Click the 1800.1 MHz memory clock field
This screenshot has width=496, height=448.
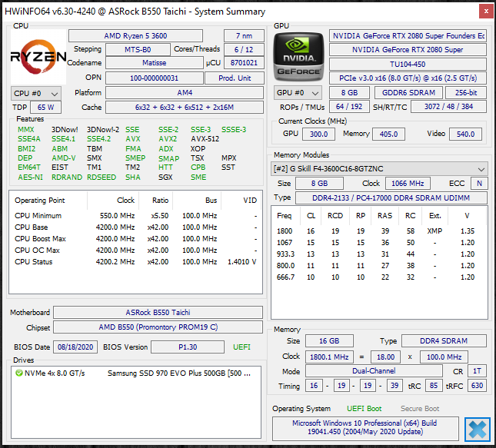tap(329, 357)
